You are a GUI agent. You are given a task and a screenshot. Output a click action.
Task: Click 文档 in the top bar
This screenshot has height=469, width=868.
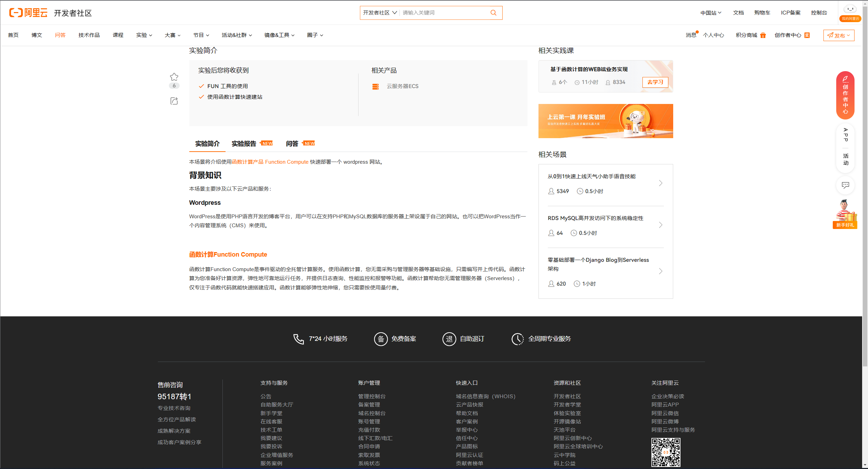(x=738, y=13)
